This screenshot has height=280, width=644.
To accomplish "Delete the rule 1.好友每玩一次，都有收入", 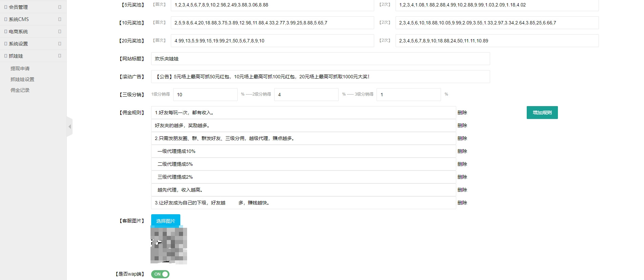I will 462,113.
